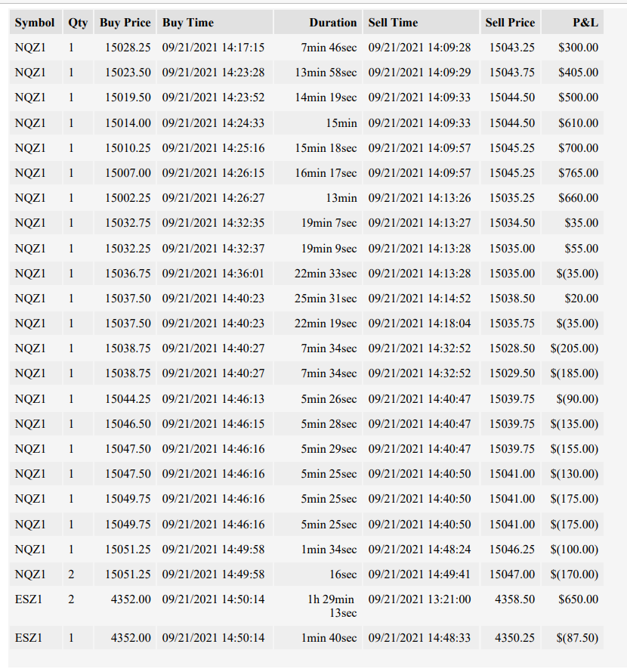Select the $765.00 P&L cell
The height and width of the screenshot is (672, 627).
573,172
